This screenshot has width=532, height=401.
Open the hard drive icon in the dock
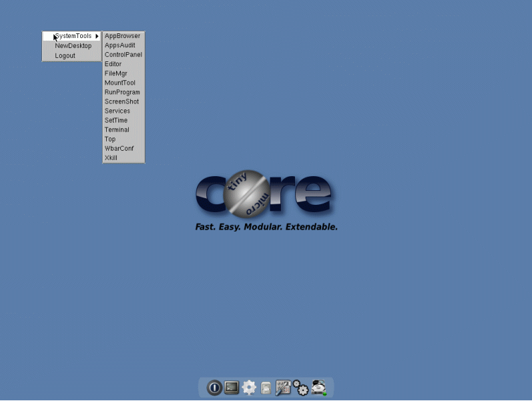tap(318, 387)
